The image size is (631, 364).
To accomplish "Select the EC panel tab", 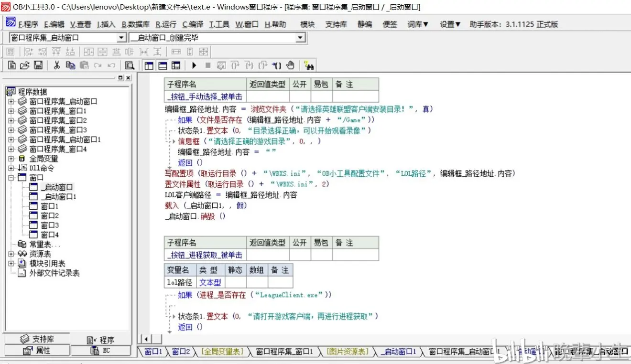I will point(100,351).
